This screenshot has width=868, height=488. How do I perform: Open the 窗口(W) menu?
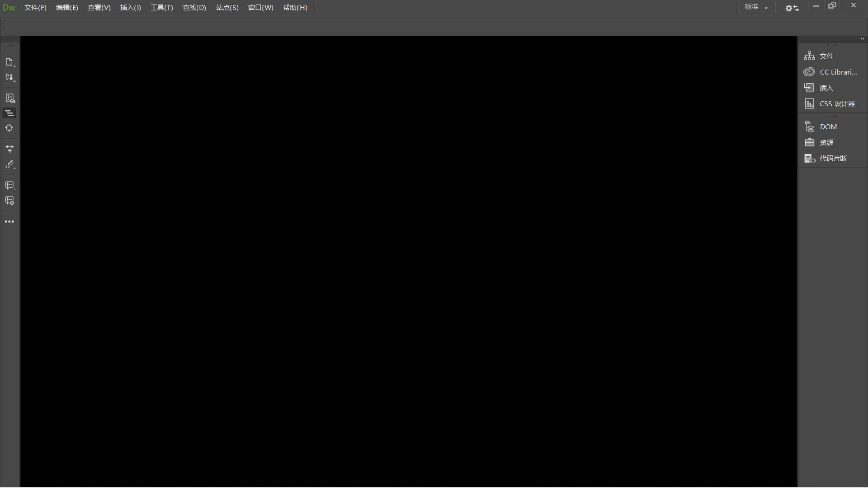click(260, 8)
